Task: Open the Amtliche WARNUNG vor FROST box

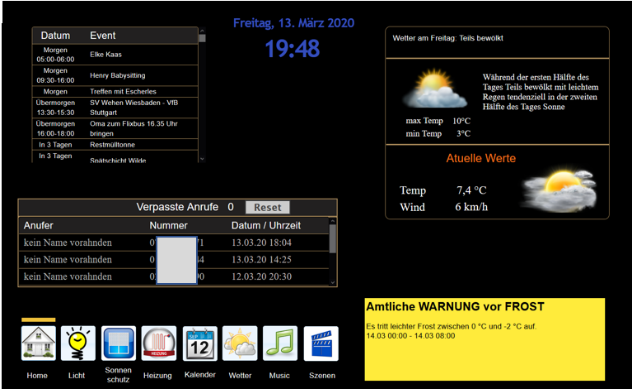Action: (485, 339)
